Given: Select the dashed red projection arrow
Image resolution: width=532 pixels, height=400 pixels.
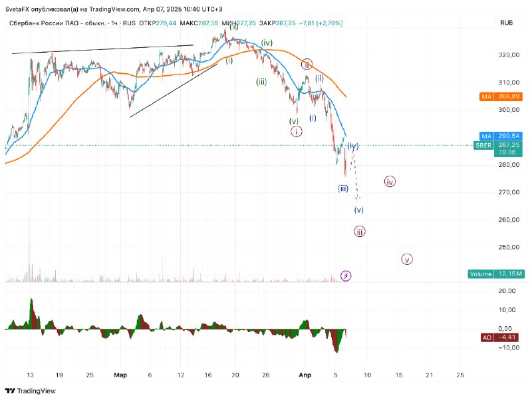Looking at the screenshot, I should click(x=355, y=174).
